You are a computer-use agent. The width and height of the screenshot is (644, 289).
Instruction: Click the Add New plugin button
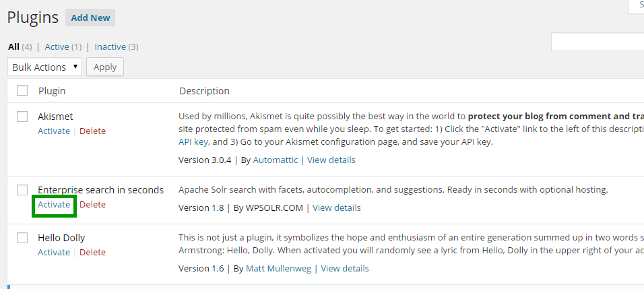click(x=90, y=18)
